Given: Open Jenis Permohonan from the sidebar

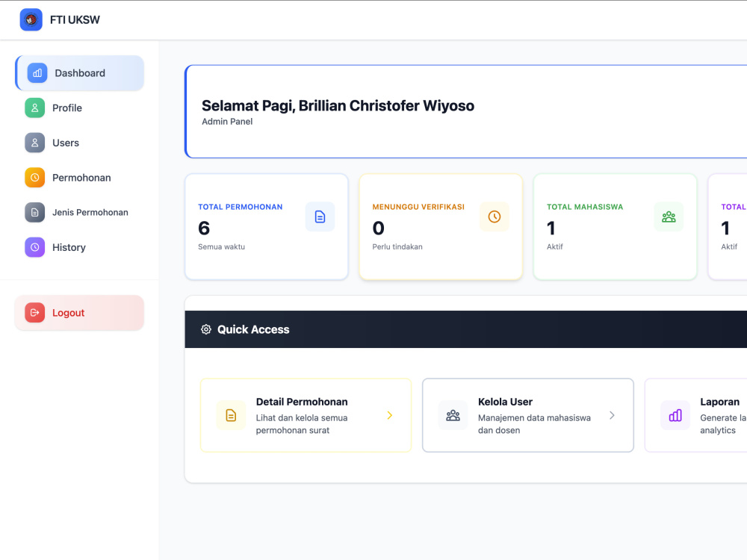Looking at the screenshot, I should tap(80, 212).
